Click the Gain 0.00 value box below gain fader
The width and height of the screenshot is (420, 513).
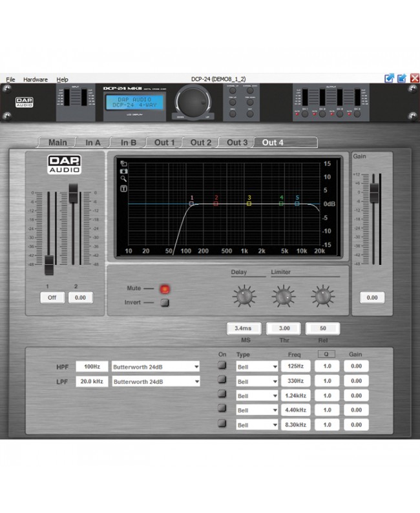tap(372, 298)
